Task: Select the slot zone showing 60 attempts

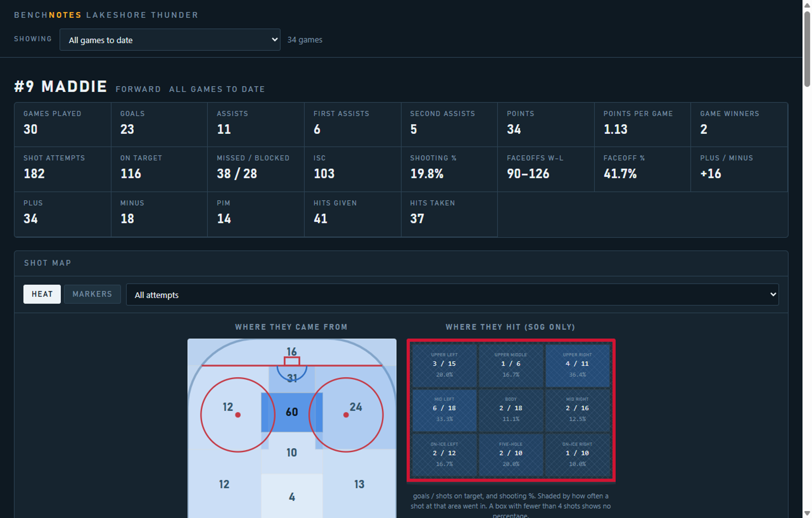Action: pyautogui.click(x=292, y=412)
